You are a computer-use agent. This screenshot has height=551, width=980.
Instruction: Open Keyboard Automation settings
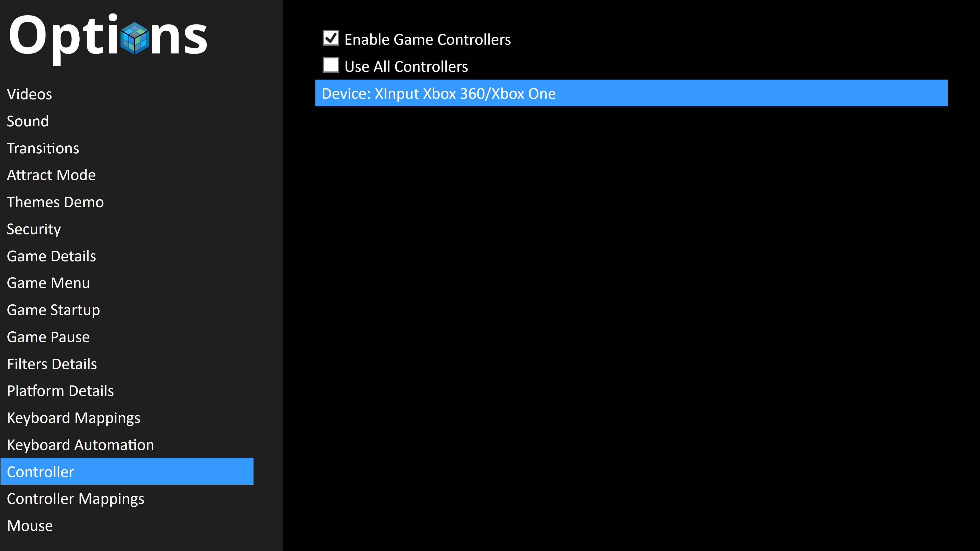[80, 445]
